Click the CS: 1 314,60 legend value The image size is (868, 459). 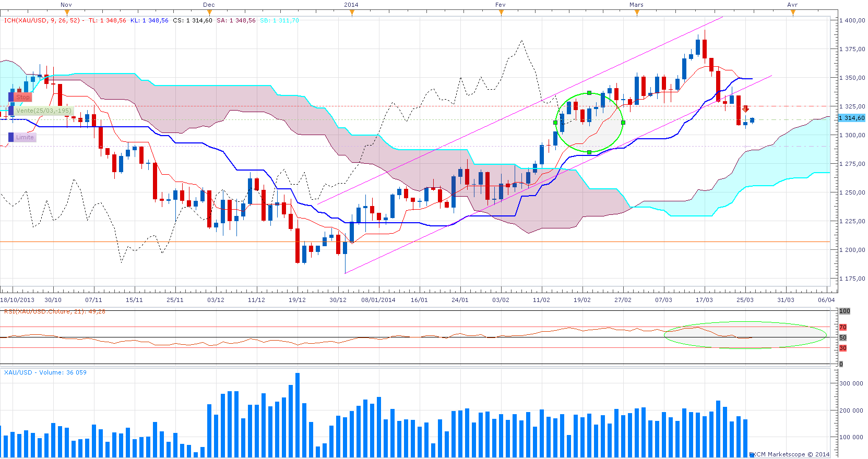(193, 20)
